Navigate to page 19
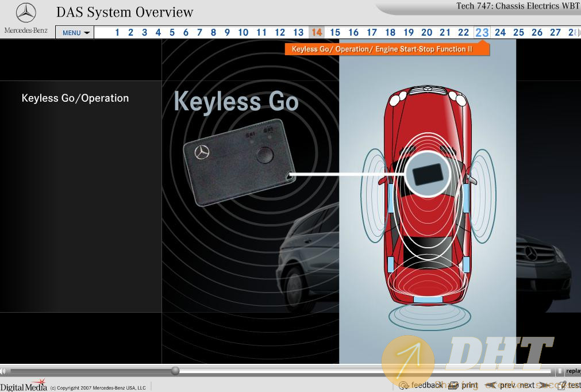Viewport: 581px width, 392px height. coord(409,33)
